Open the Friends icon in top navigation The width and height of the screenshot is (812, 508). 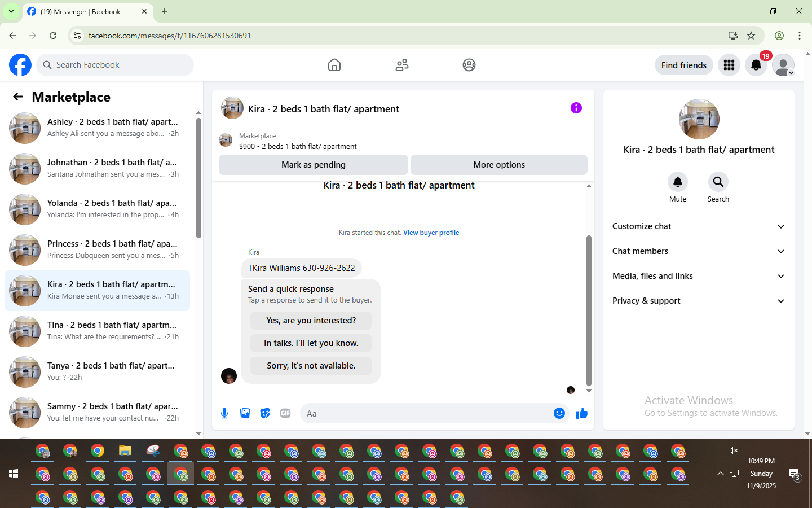pyautogui.click(x=402, y=65)
